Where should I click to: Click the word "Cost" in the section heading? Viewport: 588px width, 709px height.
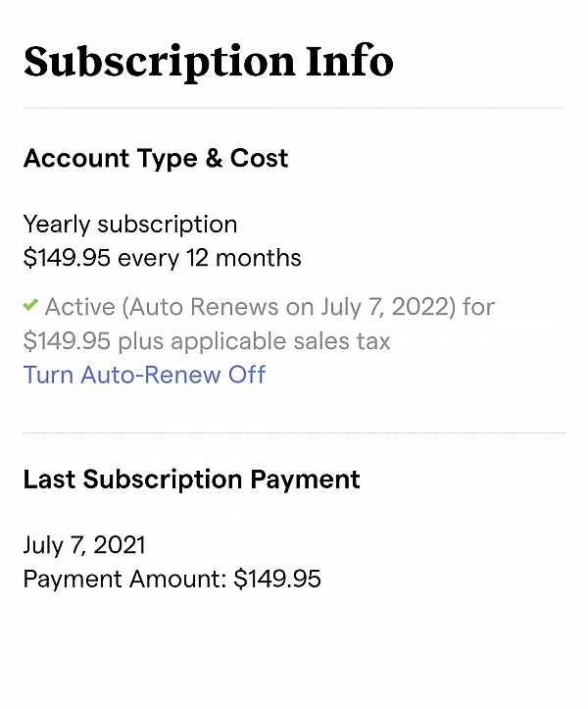(x=259, y=159)
